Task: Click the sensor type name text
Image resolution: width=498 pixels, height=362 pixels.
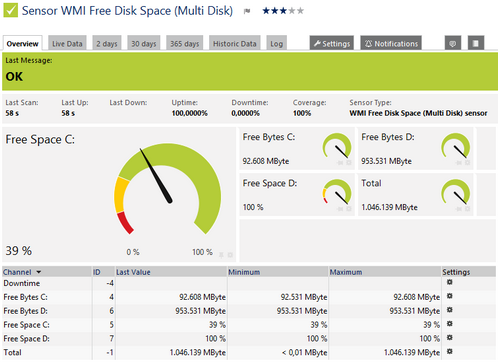Action: 418,113
